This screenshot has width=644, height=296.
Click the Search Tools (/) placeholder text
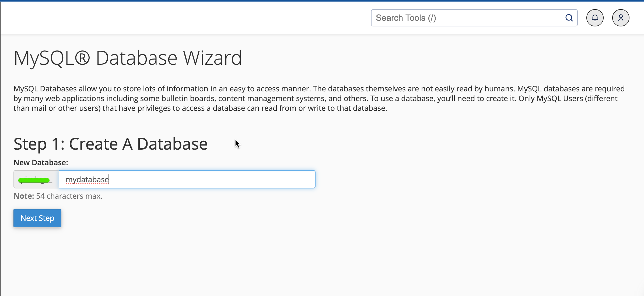coord(406,18)
